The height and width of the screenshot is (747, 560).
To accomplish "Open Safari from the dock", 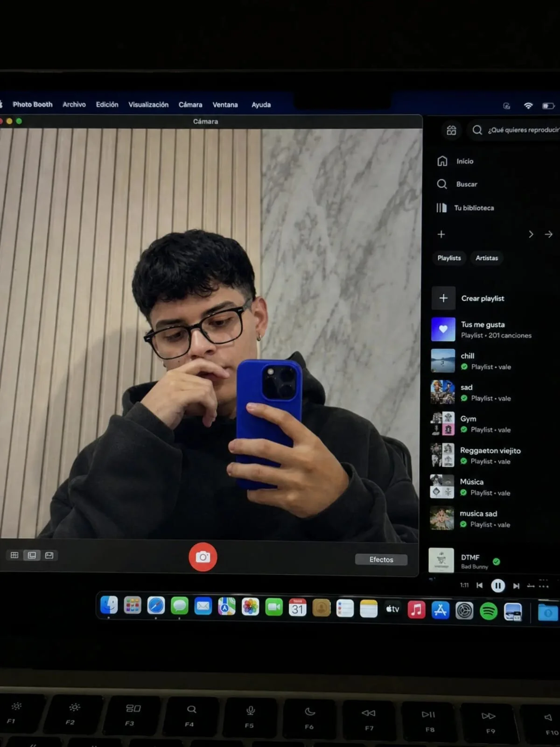I will (156, 606).
